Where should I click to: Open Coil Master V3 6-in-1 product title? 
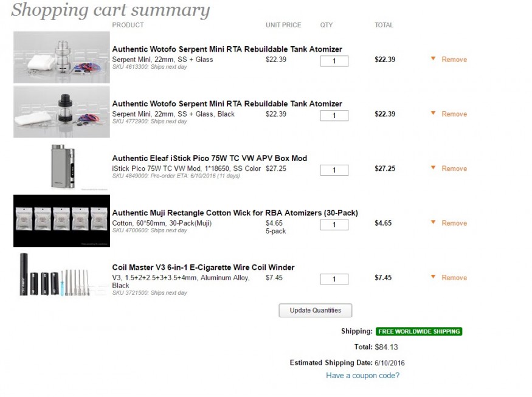point(203,267)
